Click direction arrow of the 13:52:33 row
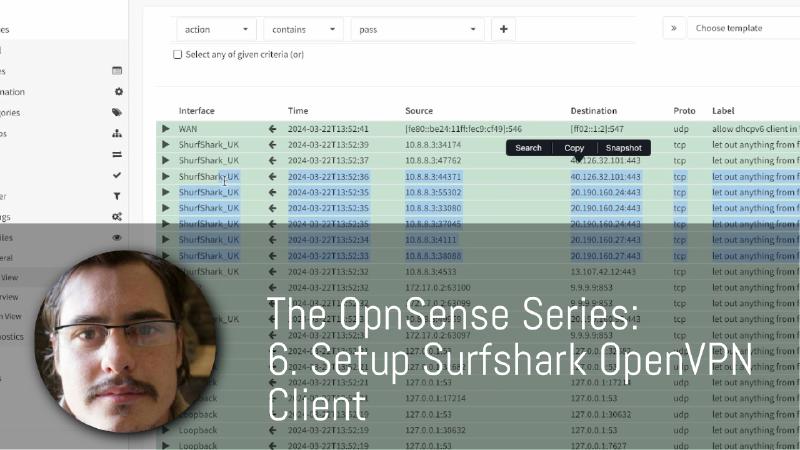 (x=272, y=256)
